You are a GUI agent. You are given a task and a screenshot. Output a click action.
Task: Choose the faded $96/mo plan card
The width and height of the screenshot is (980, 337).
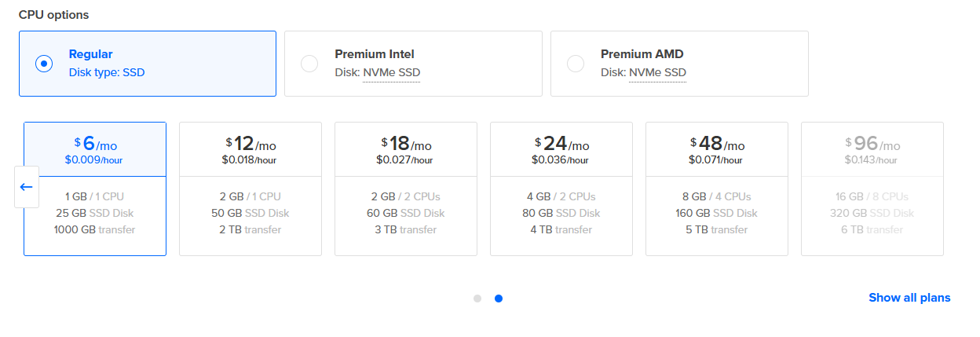[872, 189]
